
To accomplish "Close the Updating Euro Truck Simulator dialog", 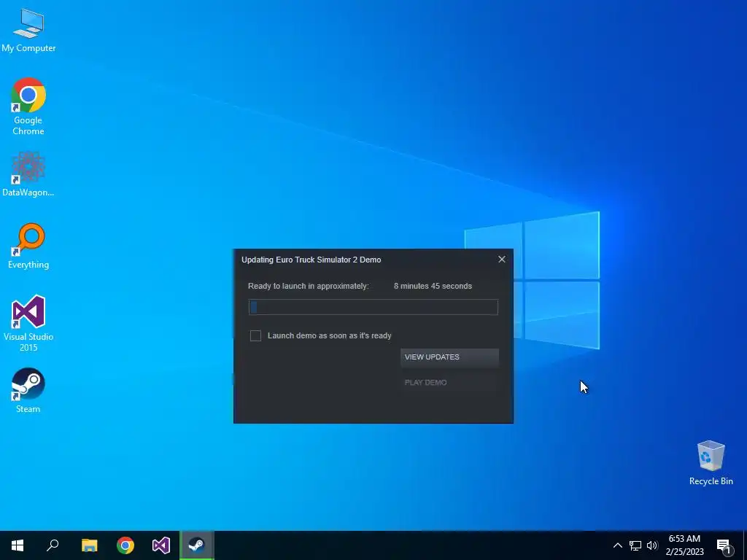I will point(502,259).
